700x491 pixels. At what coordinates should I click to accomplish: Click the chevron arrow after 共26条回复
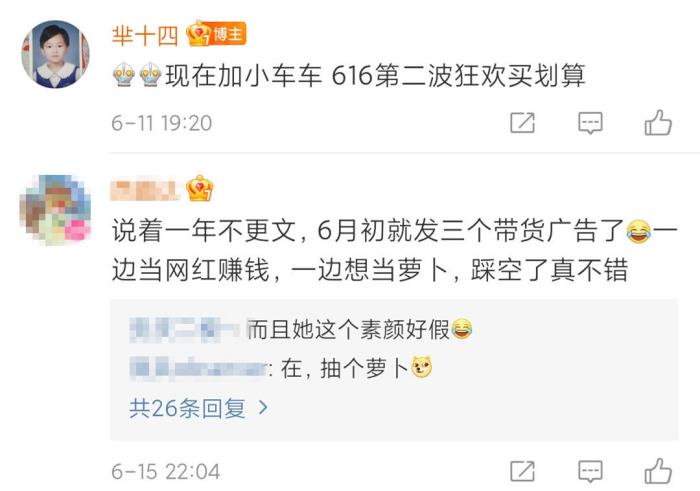tap(263, 408)
